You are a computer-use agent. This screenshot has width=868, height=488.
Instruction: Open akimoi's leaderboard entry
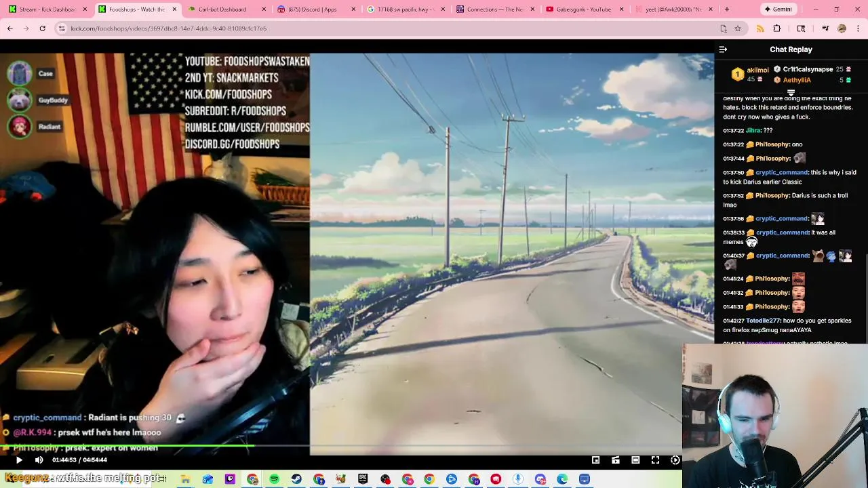pos(751,74)
